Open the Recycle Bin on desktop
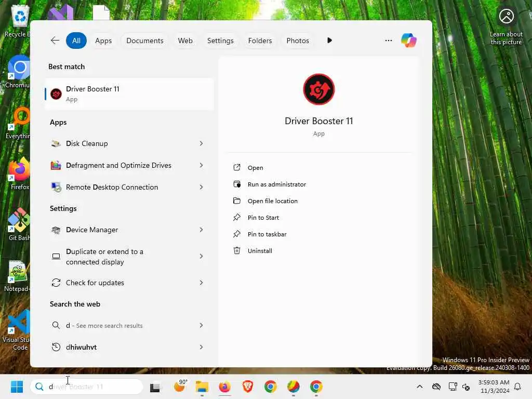 (x=19, y=20)
